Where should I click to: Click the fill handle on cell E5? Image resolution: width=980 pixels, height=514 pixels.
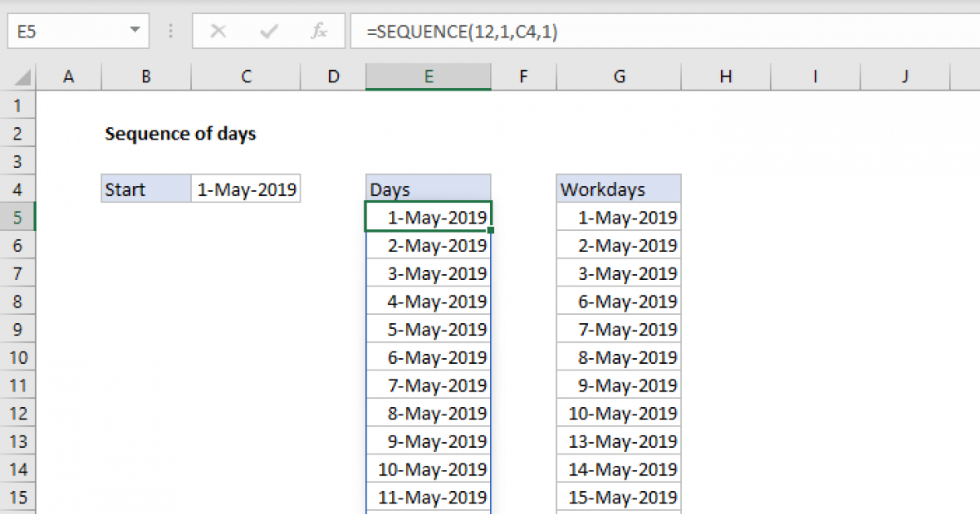pos(490,231)
